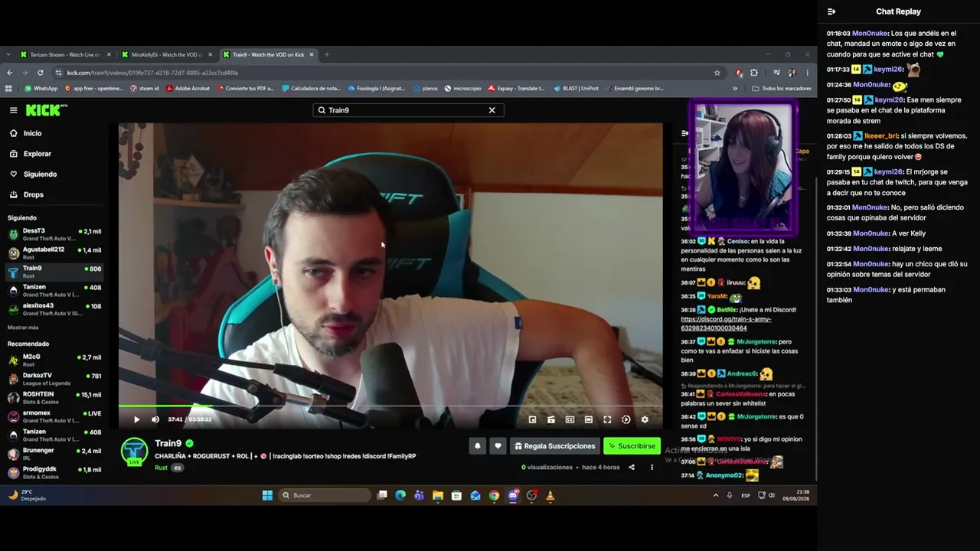Open Drops in Kick sidebar
980x551 pixels.
34,195
